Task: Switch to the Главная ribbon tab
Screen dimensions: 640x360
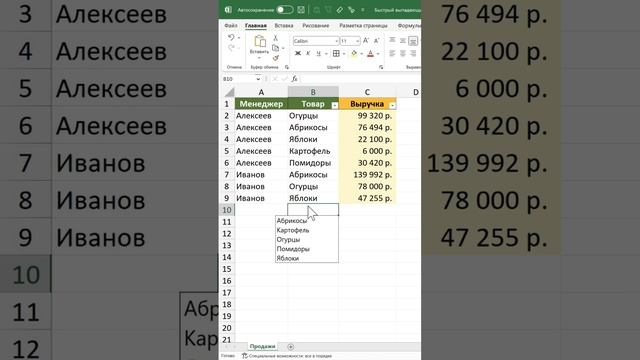Action: coord(256,25)
